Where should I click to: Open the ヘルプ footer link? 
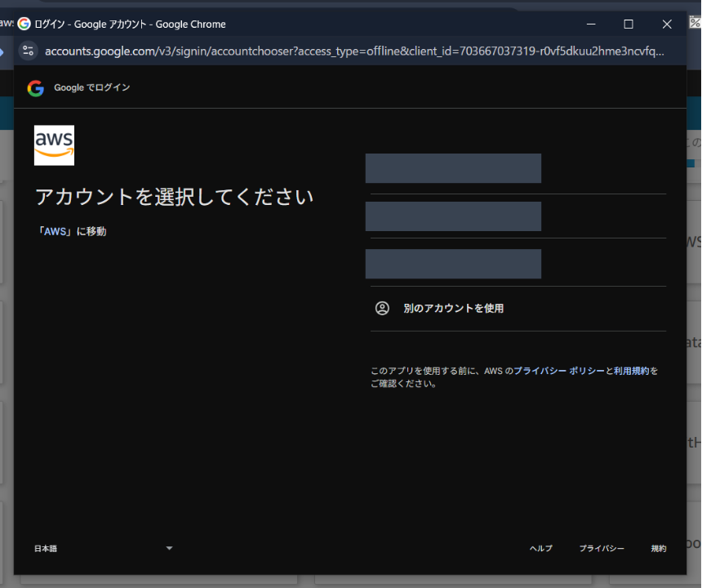coord(541,548)
